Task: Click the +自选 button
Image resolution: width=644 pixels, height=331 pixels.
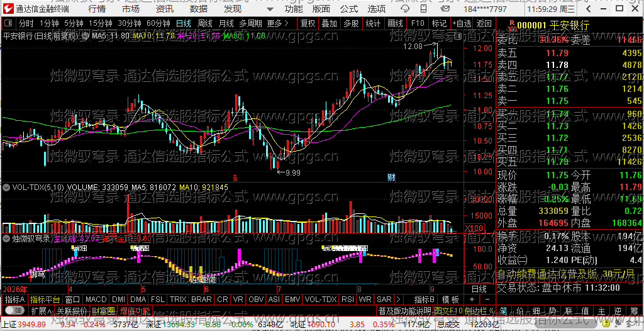Action: tap(462, 24)
